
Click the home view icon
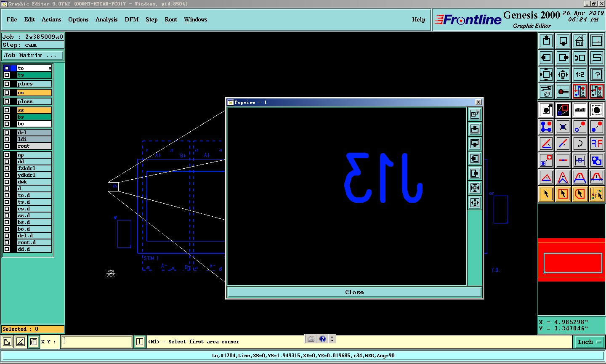point(580,41)
